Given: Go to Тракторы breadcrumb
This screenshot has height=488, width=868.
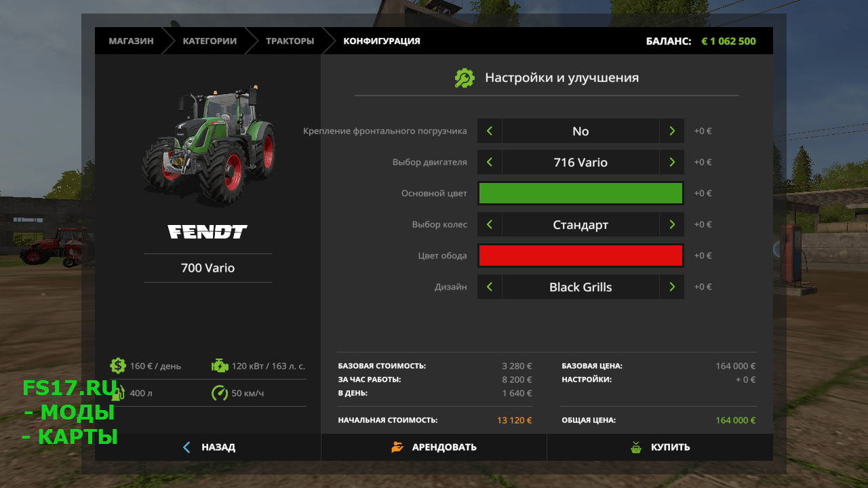Looking at the screenshot, I should tap(290, 41).
